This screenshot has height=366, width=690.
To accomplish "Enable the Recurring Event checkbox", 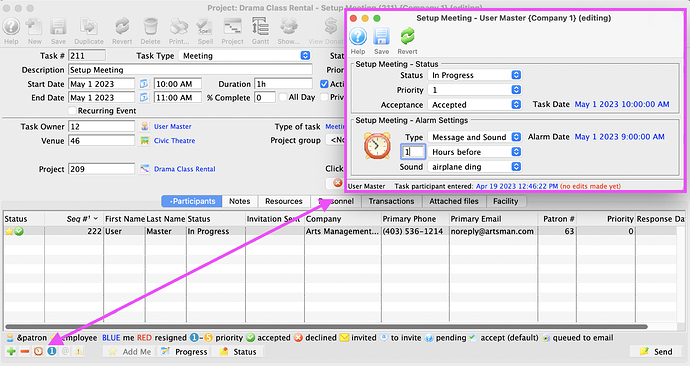I will 72,110.
